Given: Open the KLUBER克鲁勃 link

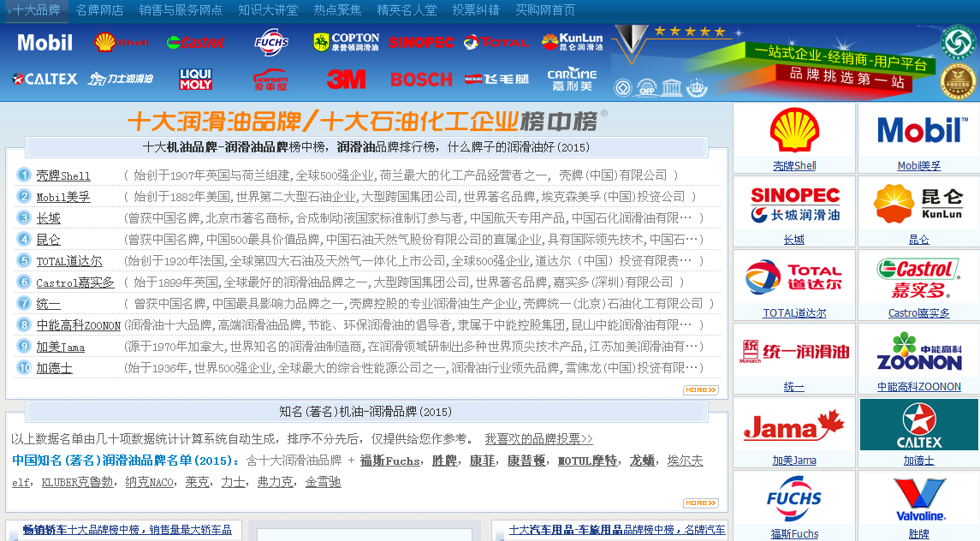Looking at the screenshot, I should tap(78, 482).
